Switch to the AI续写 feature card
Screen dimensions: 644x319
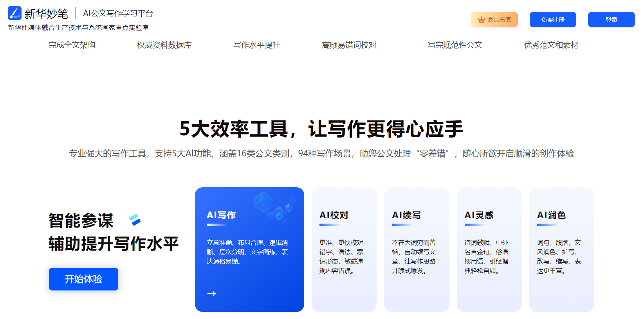coord(416,249)
